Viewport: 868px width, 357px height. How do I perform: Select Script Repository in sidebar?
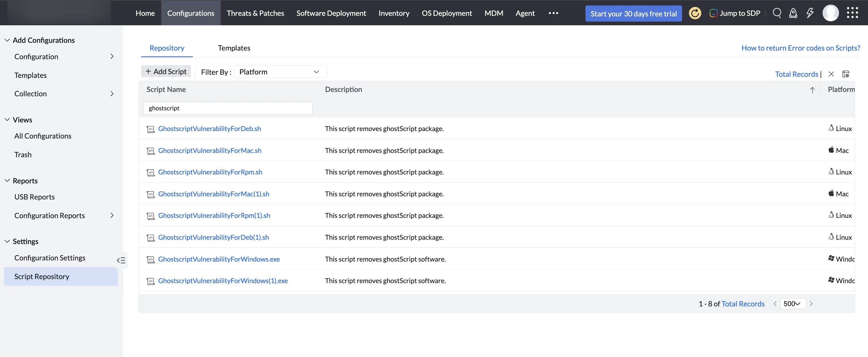[x=61, y=277]
